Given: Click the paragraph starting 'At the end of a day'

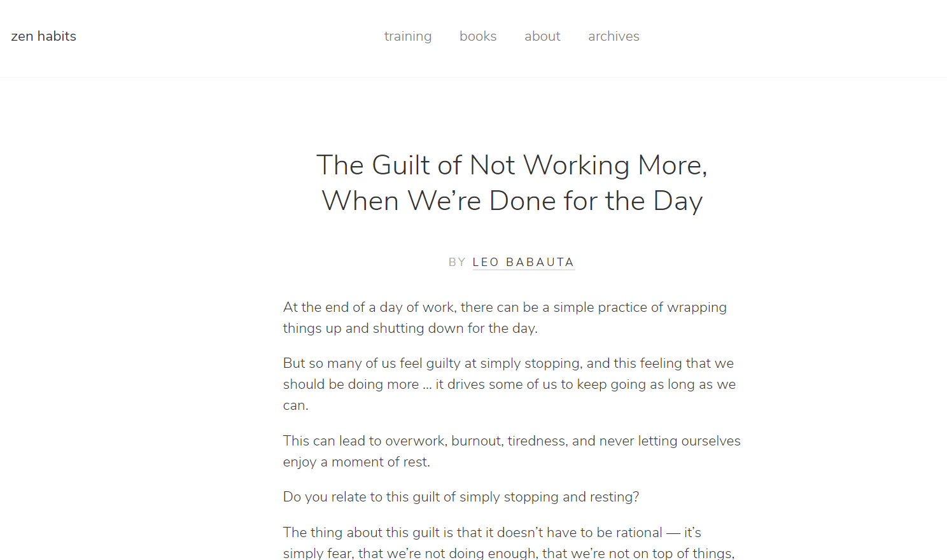Looking at the screenshot, I should point(505,318).
